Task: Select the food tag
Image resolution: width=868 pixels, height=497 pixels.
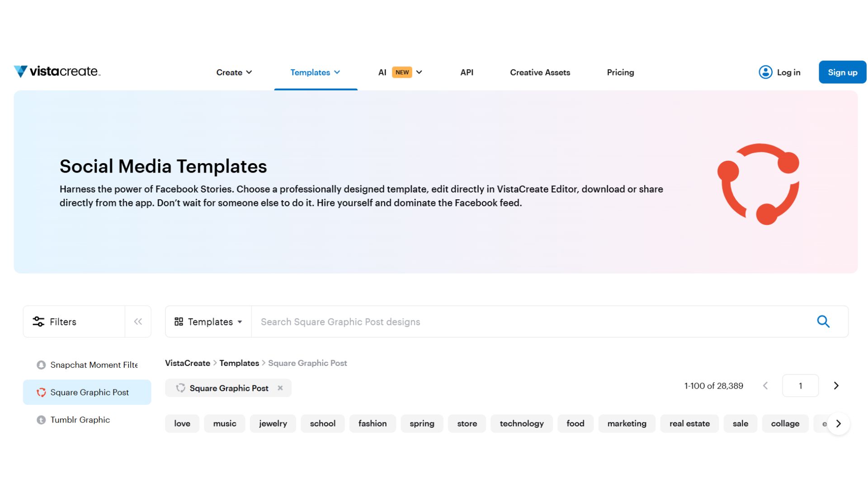Action: (x=576, y=424)
